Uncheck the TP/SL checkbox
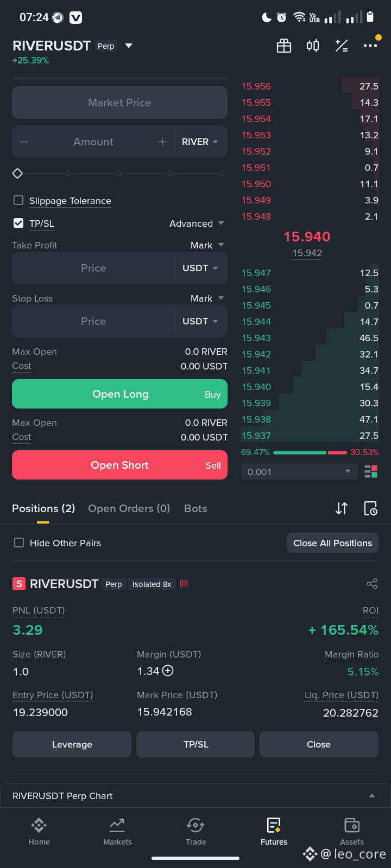This screenshot has height=868, width=391. click(18, 223)
